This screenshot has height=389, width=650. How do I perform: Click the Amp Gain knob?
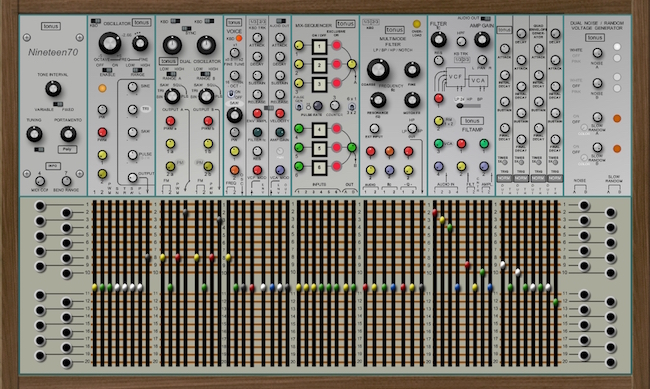tap(482, 40)
